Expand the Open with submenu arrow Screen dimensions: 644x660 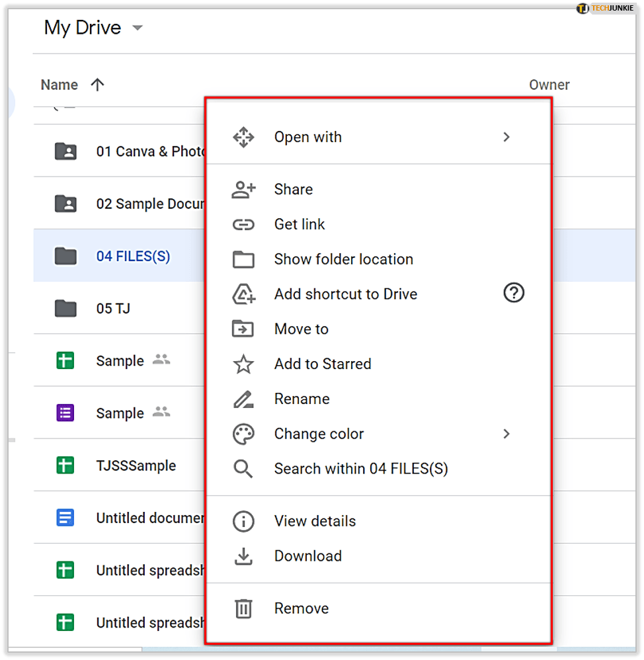pyautogui.click(x=506, y=137)
